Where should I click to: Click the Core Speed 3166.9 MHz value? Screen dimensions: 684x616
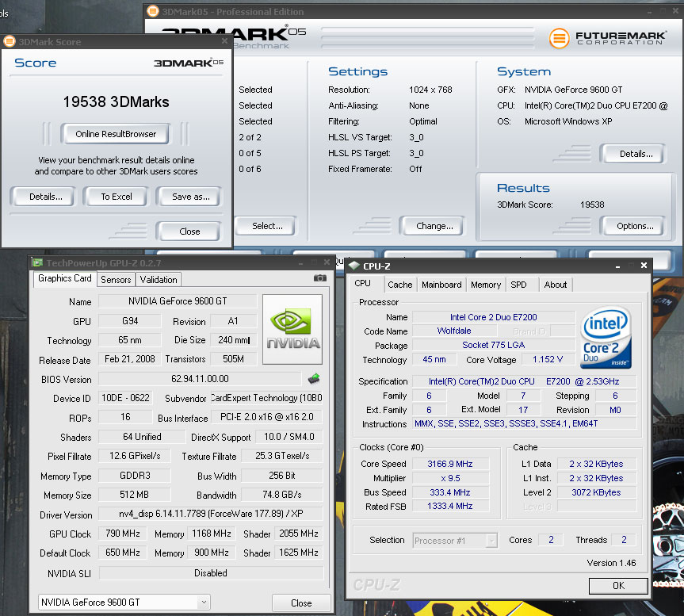click(450, 464)
